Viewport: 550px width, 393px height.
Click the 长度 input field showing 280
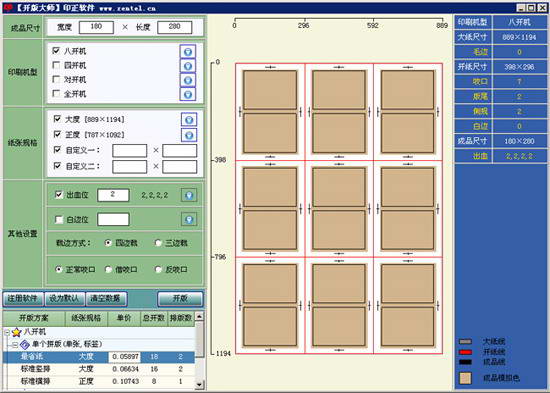(x=175, y=27)
